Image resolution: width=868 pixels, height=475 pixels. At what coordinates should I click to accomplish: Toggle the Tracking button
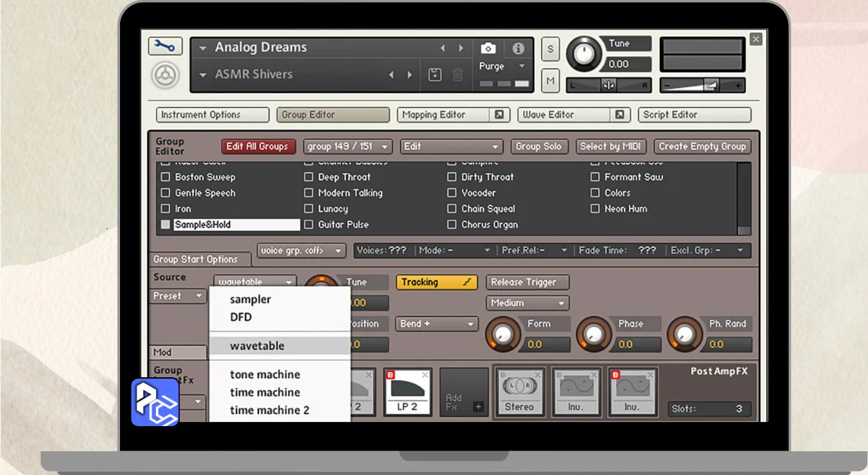[x=437, y=282]
